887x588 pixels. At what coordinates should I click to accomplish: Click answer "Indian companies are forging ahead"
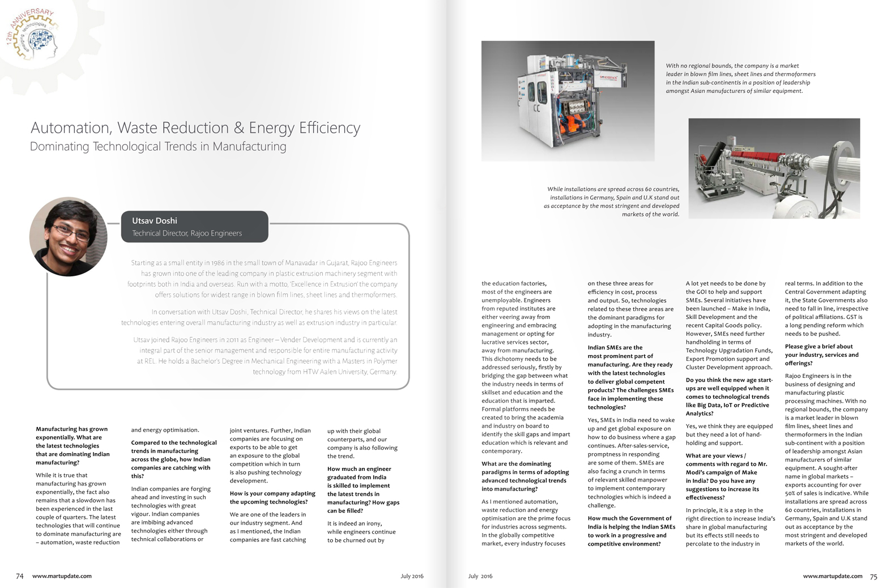[x=171, y=514]
